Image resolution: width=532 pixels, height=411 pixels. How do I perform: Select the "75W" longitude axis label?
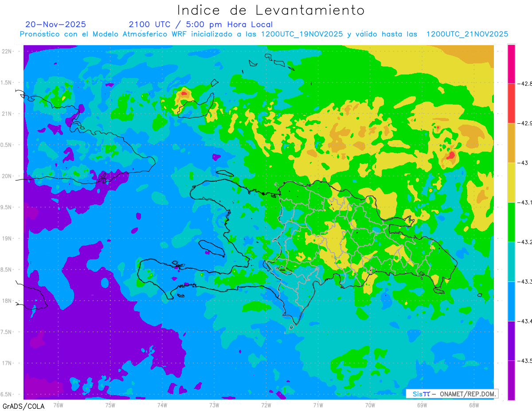point(110,405)
